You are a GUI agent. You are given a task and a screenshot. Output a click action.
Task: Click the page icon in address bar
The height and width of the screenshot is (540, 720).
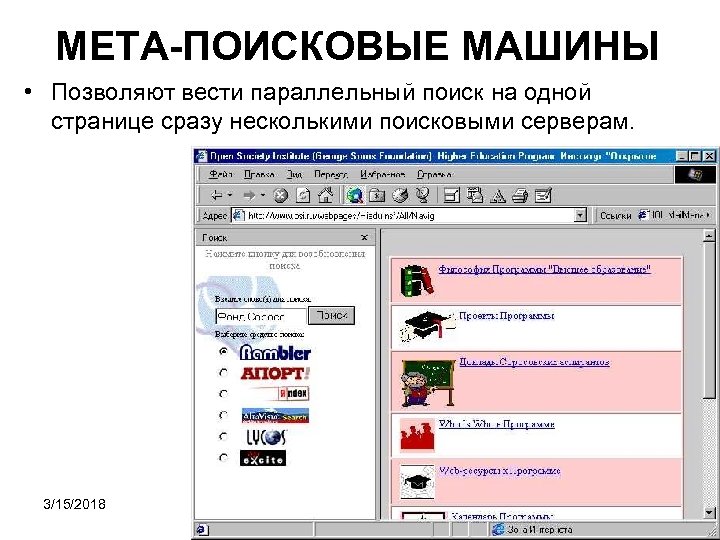coord(238,215)
